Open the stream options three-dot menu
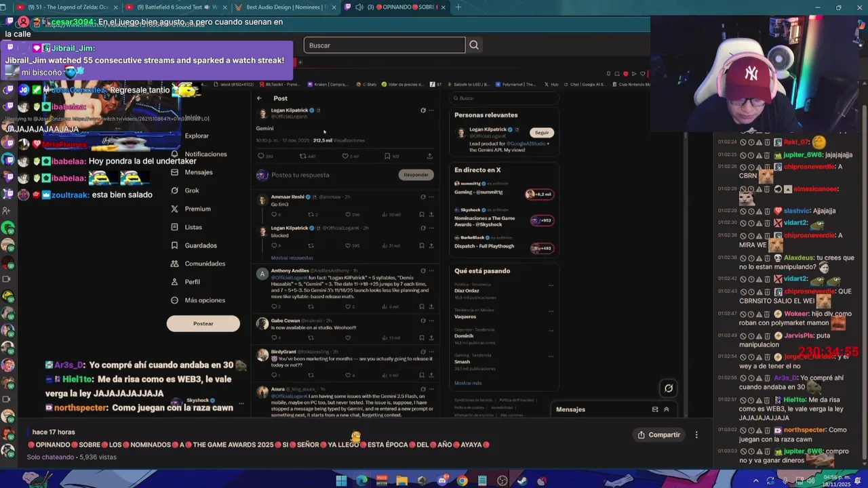Screen dimensions: 868x488 coord(696,435)
